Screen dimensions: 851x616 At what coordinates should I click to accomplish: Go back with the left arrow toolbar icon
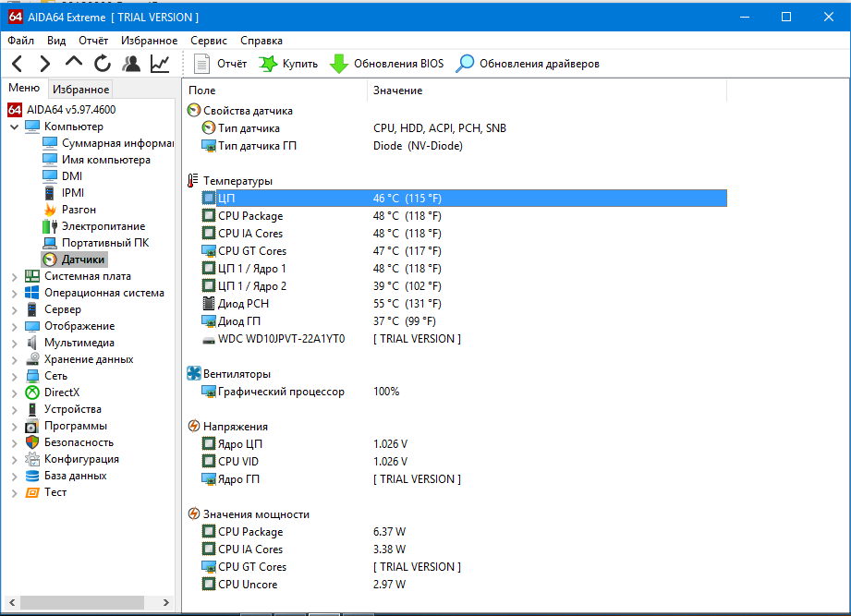click(x=18, y=64)
